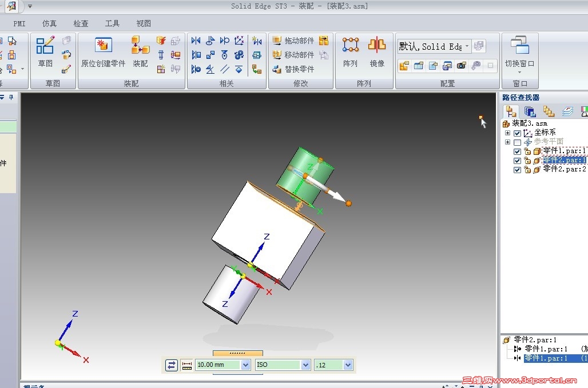
Task: Click the 移动部件 button
Action: 293,55
